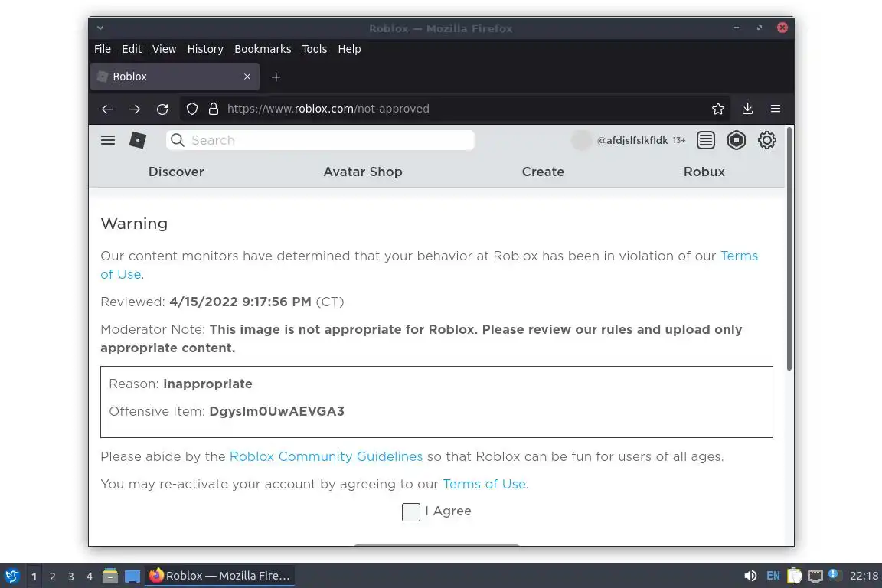Open the file manager from the taskbar
Viewport: 882px width, 588px height.
click(110, 576)
